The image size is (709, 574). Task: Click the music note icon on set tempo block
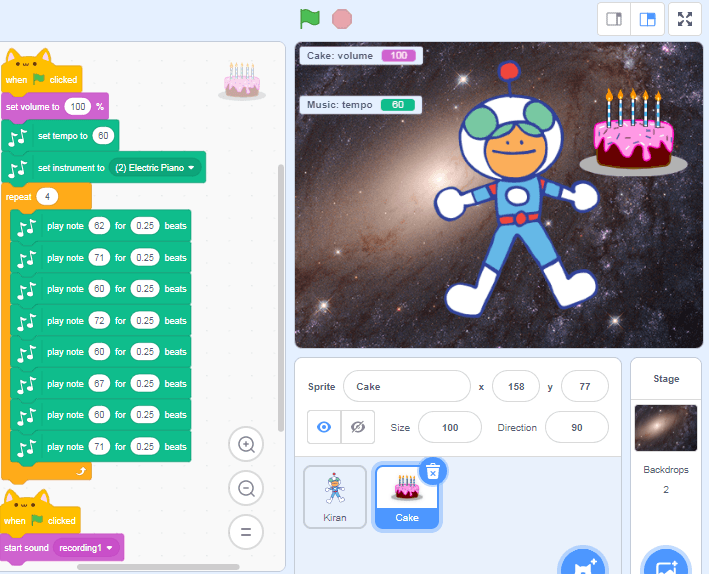click(x=18, y=137)
